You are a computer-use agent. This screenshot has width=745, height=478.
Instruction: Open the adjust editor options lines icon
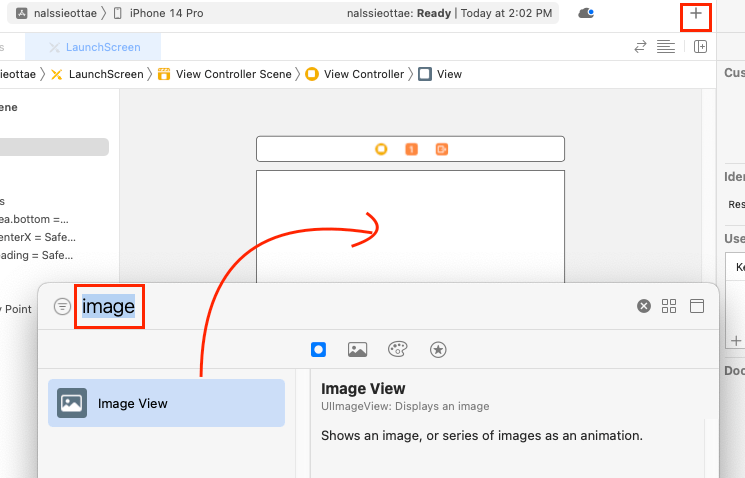coord(666,47)
